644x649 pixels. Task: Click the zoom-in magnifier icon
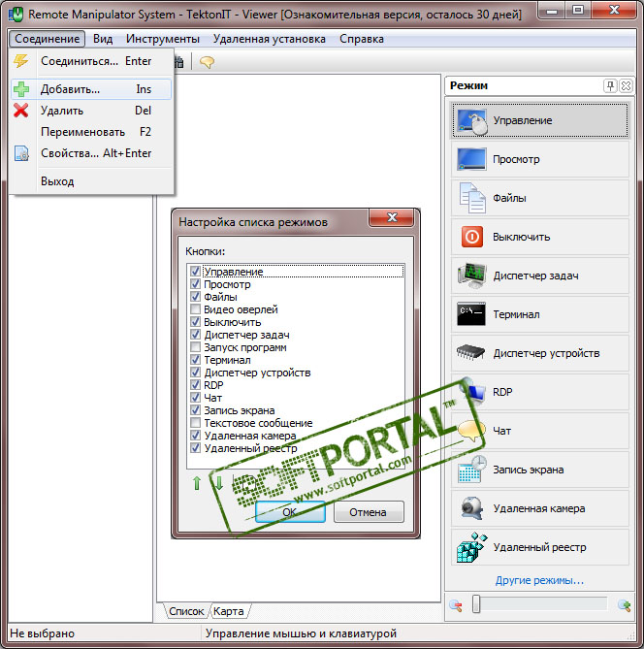pos(624,606)
